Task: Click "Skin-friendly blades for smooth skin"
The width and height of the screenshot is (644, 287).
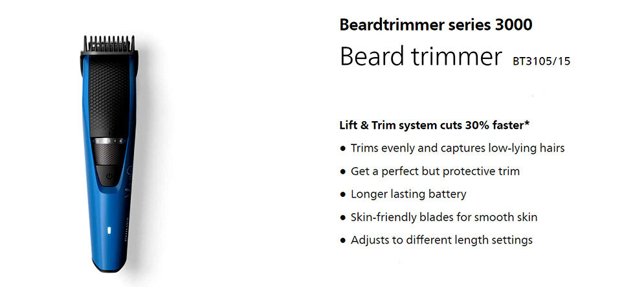Action: [444, 217]
